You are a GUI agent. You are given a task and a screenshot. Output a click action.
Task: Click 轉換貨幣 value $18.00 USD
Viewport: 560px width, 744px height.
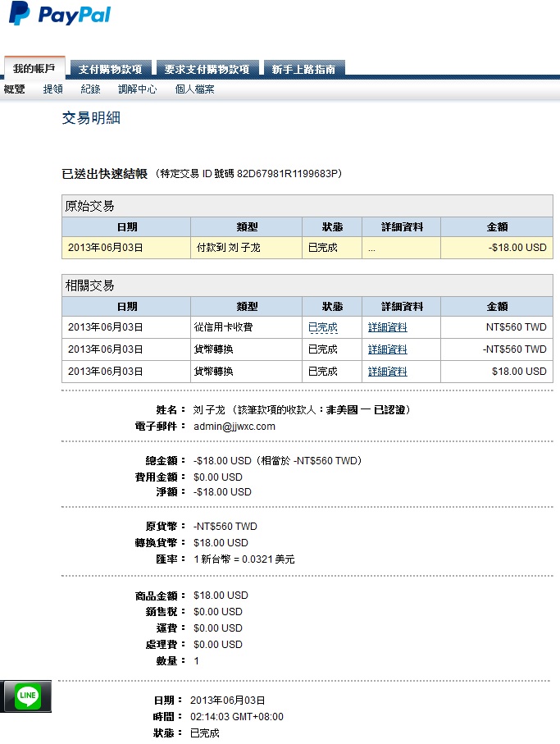[221, 543]
